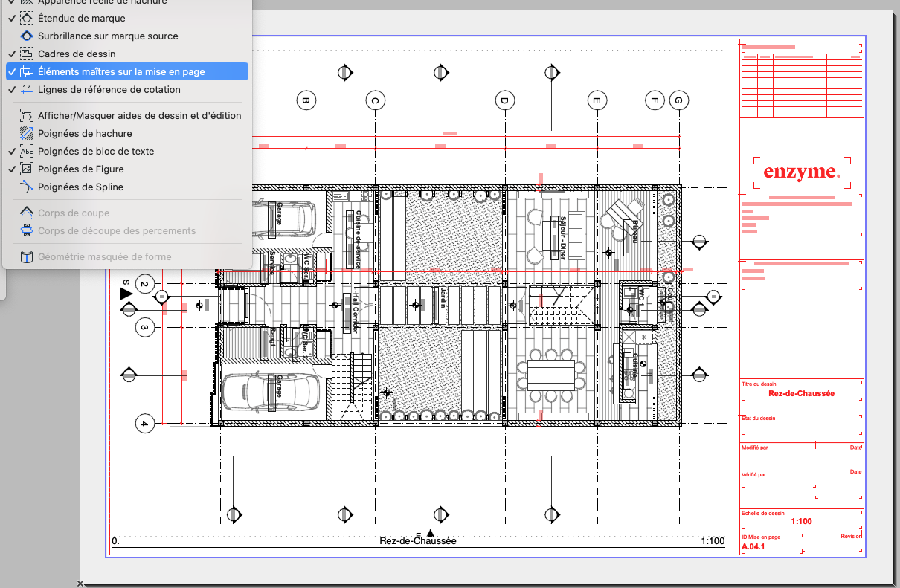This screenshot has height=588, width=900.
Task: Click the Modifié par field label
Action: click(x=754, y=448)
